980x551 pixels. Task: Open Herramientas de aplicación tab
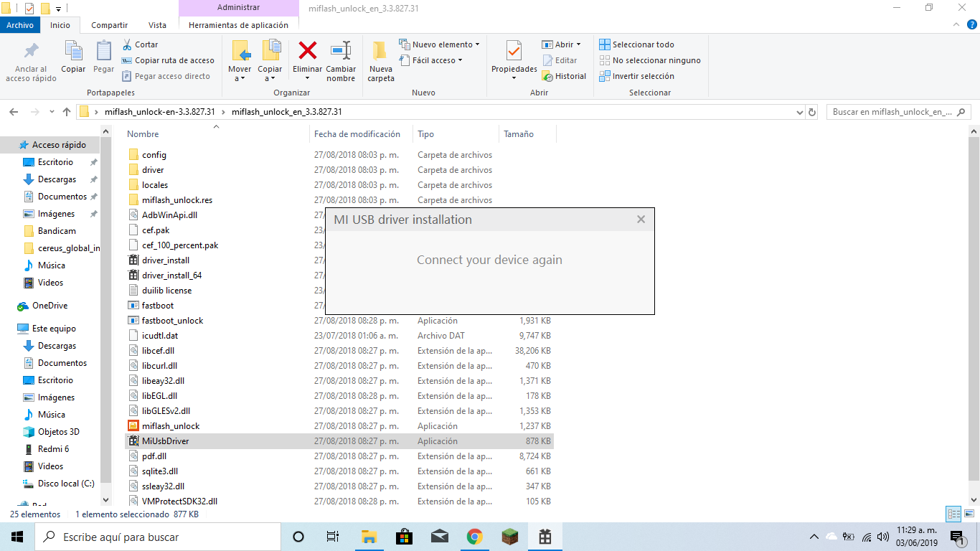tap(238, 25)
